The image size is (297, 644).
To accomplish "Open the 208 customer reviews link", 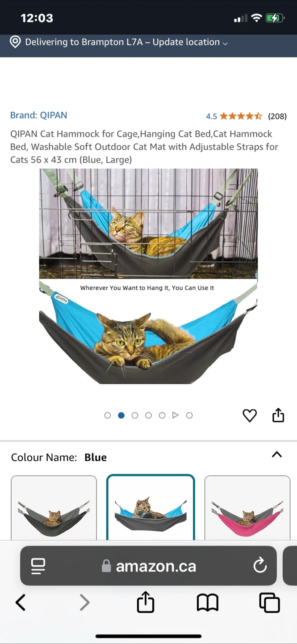I will 277,116.
